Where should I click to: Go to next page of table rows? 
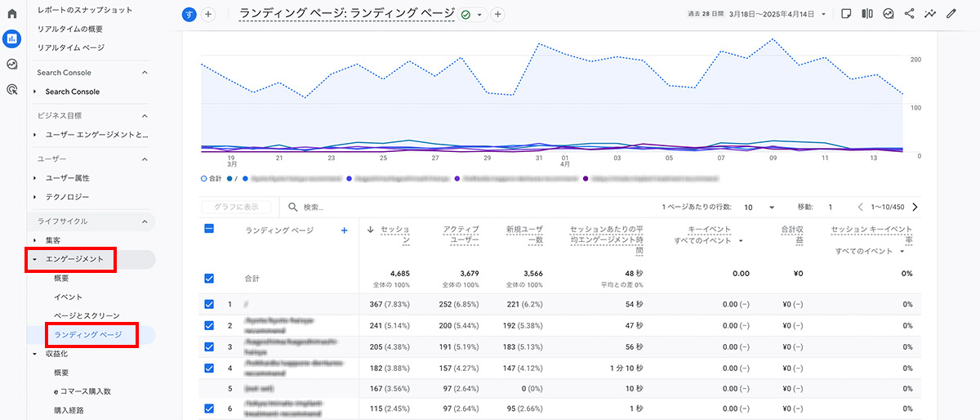tap(915, 208)
